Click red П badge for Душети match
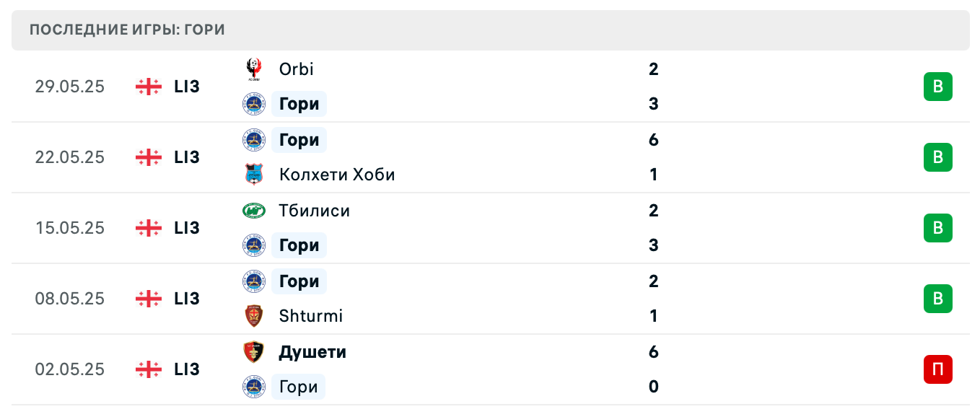This screenshot has height=417, width=980. click(x=937, y=369)
